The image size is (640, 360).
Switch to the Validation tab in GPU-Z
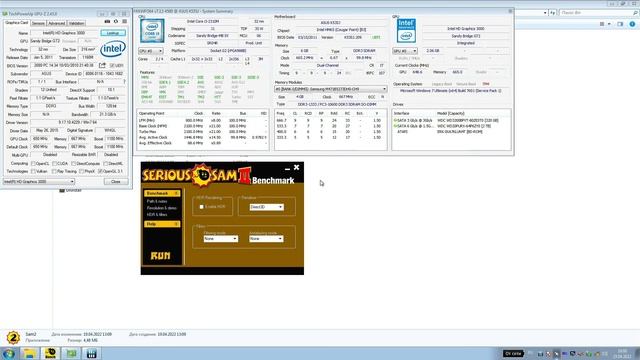[x=76, y=23]
